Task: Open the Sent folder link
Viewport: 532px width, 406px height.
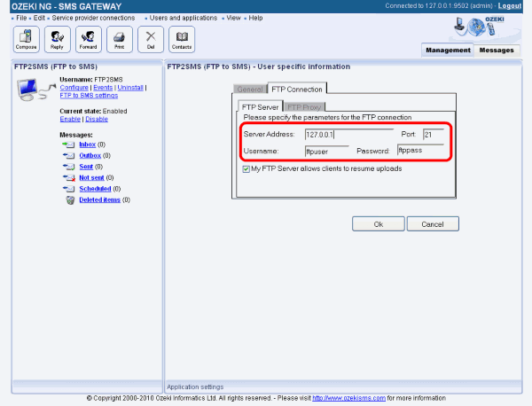Action: pyautogui.click(x=86, y=167)
